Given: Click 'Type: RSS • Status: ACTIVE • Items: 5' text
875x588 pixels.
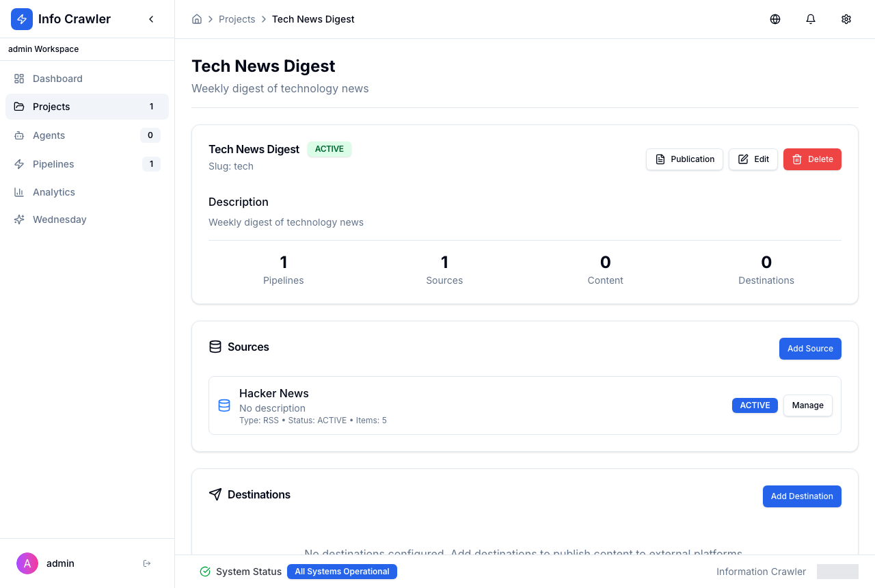Looking at the screenshot, I should [313, 420].
